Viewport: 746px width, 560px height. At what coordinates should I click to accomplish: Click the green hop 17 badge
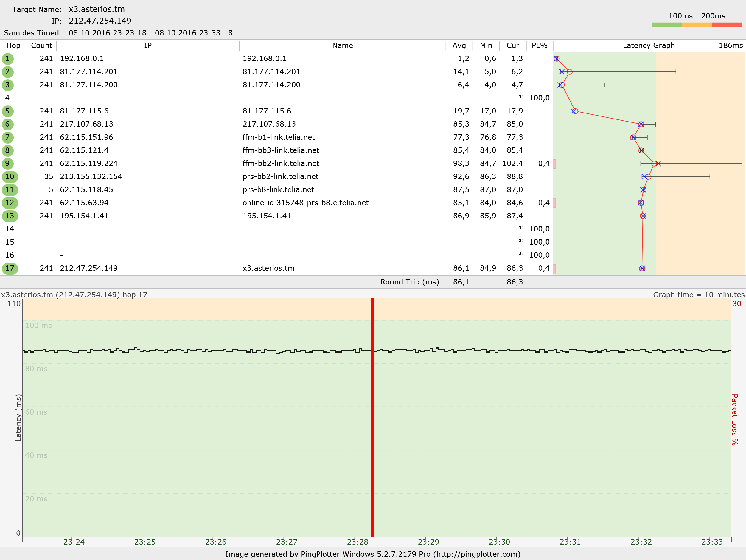[10, 268]
